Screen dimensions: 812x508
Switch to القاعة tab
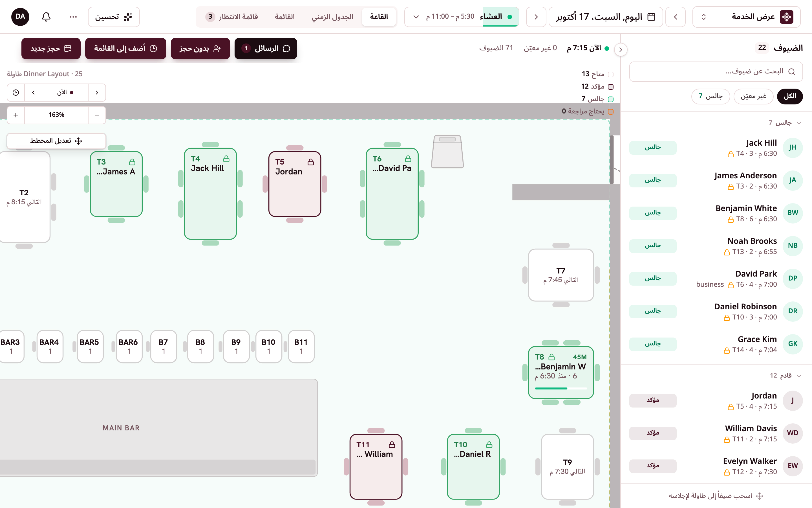[x=379, y=17]
